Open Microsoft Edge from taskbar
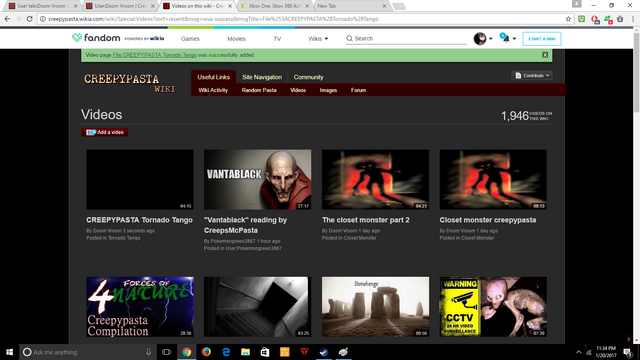This screenshot has height=360, width=640. tap(226, 352)
